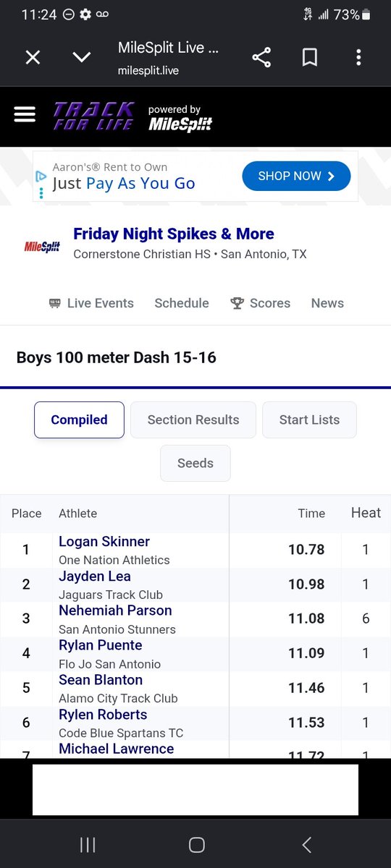Tap the Android back navigation button
Screen dimensions: 391x868
click(306, 844)
